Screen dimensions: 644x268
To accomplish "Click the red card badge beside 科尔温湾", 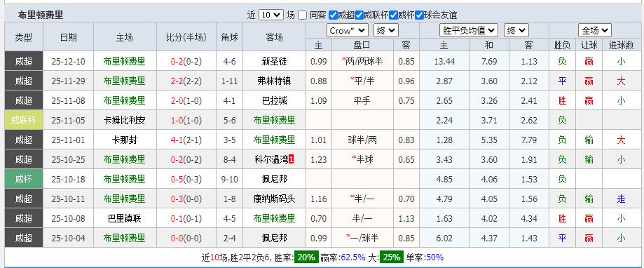I will [x=292, y=159].
